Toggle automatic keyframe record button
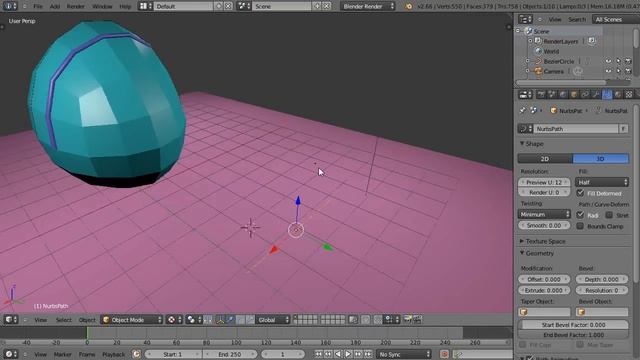Viewport: 640px width, 360px height. coord(444,354)
